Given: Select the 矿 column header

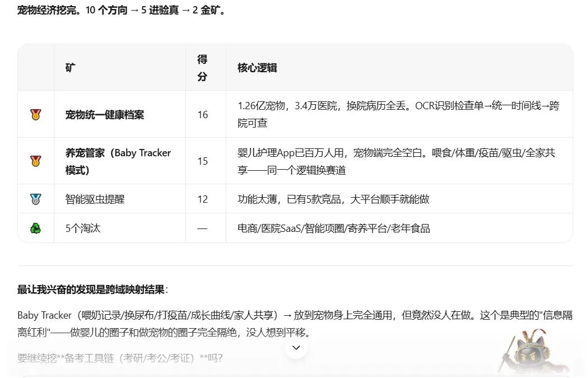Looking at the screenshot, I should pyautogui.click(x=120, y=68).
